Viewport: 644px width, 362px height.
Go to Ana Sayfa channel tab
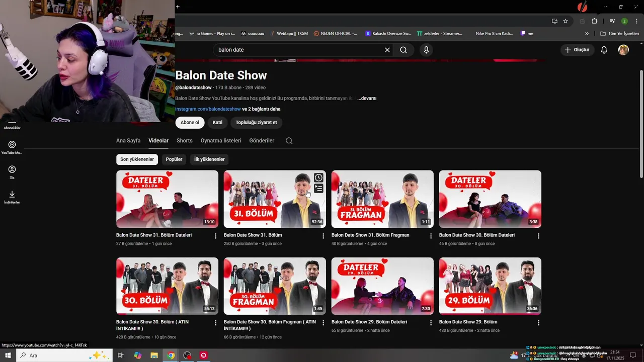coord(128,141)
